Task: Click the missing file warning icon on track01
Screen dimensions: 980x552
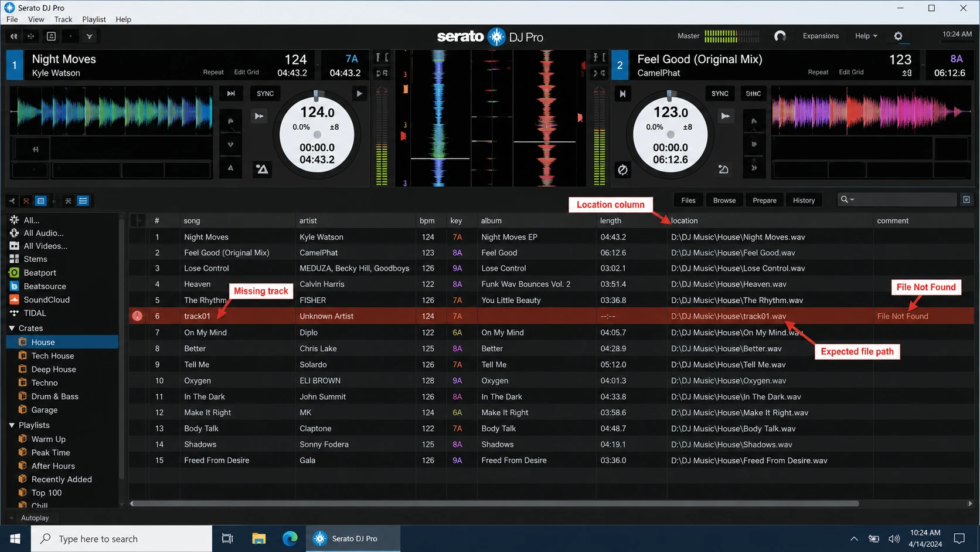Action: click(137, 316)
